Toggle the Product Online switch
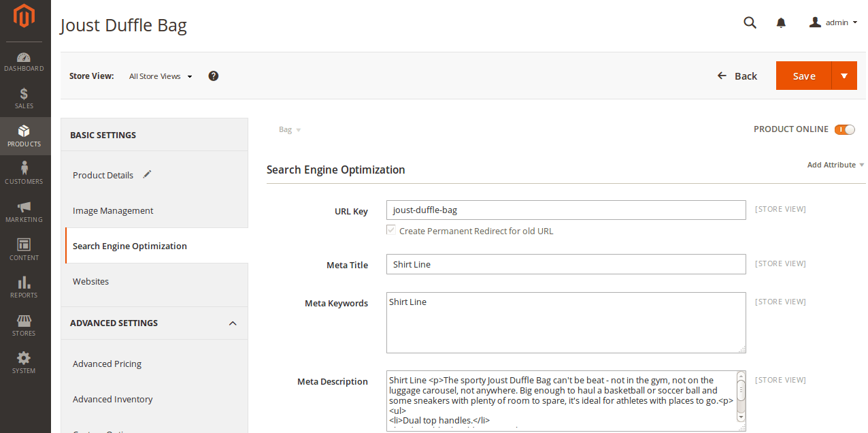The width and height of the screenshot is (868, 433). (844, 129)
